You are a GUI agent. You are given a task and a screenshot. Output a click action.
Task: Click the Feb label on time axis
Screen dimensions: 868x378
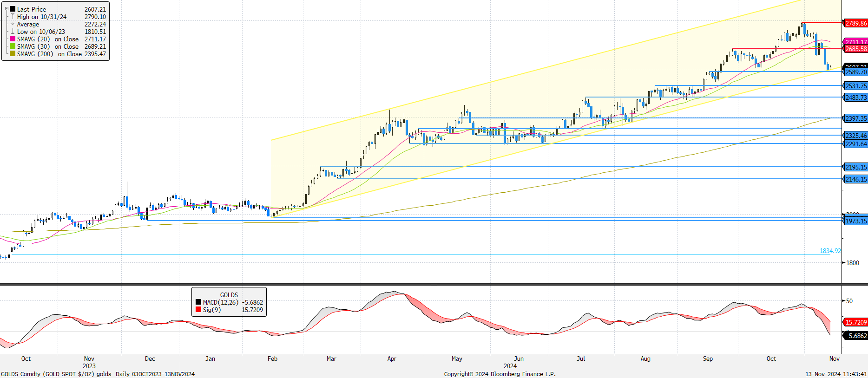point(272,358)
